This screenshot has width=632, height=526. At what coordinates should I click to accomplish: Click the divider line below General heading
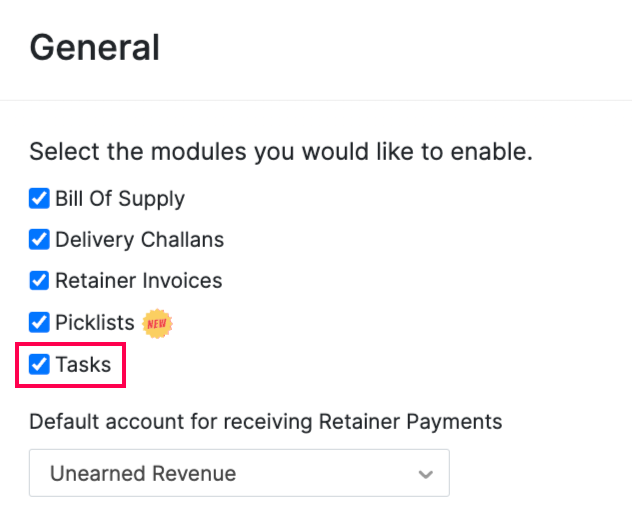316,100
